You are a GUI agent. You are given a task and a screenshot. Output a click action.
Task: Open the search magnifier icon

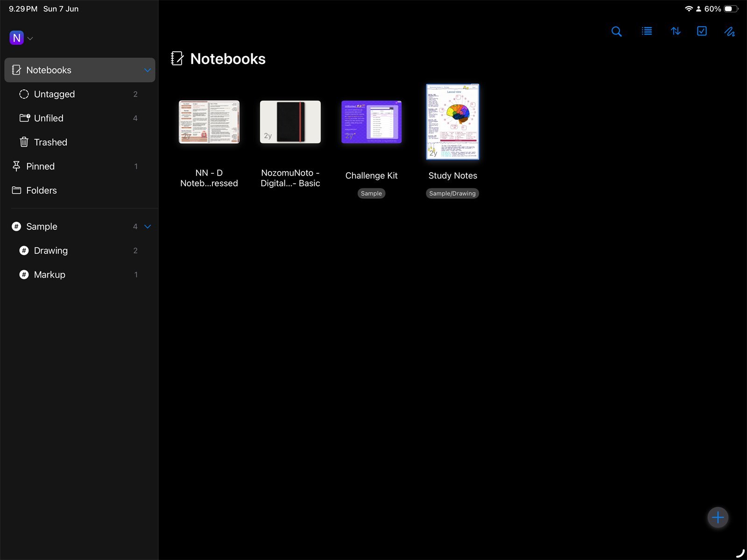click(616, 31)
